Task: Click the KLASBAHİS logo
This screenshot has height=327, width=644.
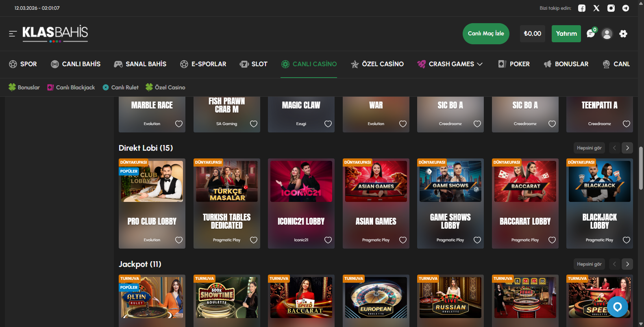Action: click(55, 34)
